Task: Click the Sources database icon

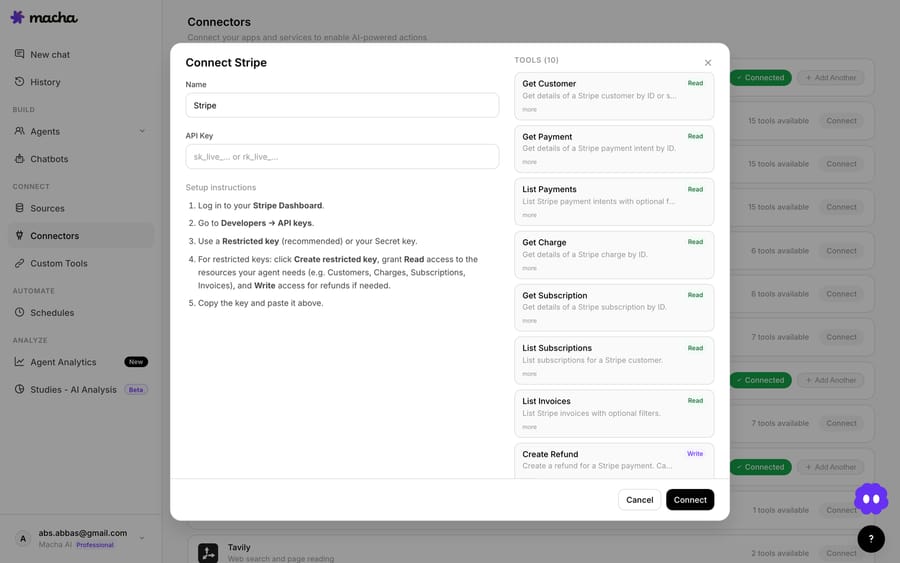Action: coord(20,208)
